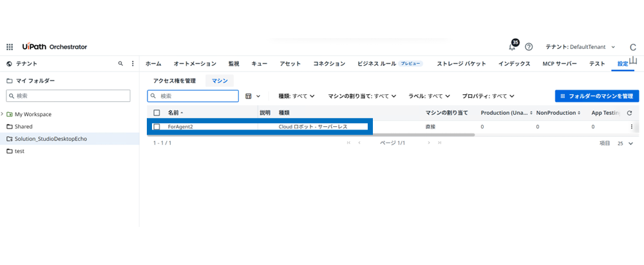The width and height of the screenshot is (644, 265).
Task: Open the 種類: すべて filter dropdown
Action: tap(296, 96)
